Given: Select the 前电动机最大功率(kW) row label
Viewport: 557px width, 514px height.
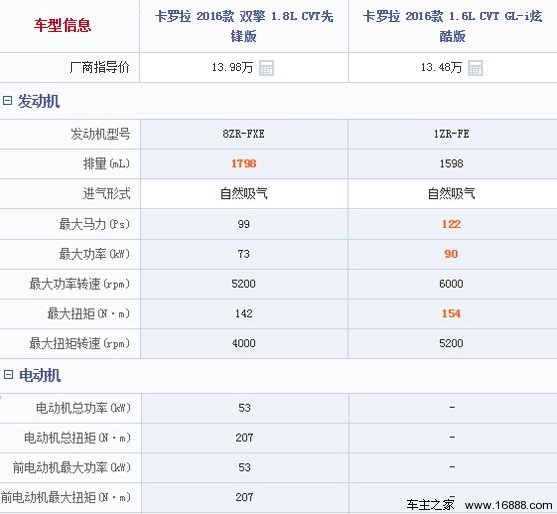Looking at the screenshot, I should tap(71, 467).
